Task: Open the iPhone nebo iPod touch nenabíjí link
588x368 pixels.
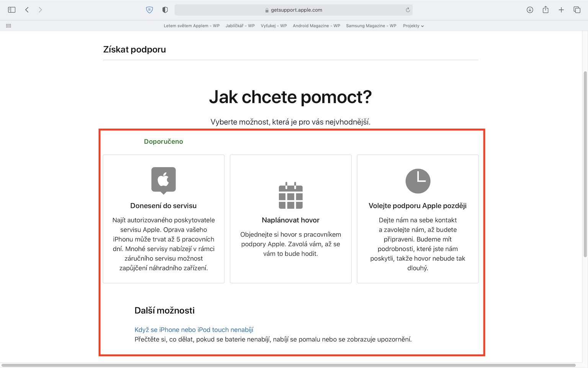Action: click(194, 330)
